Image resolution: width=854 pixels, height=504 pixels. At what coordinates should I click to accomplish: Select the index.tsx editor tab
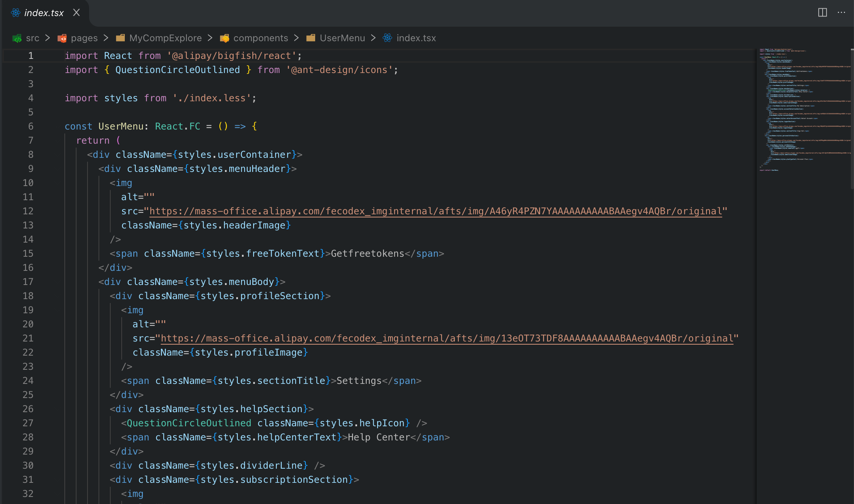[x=44, y=13]
